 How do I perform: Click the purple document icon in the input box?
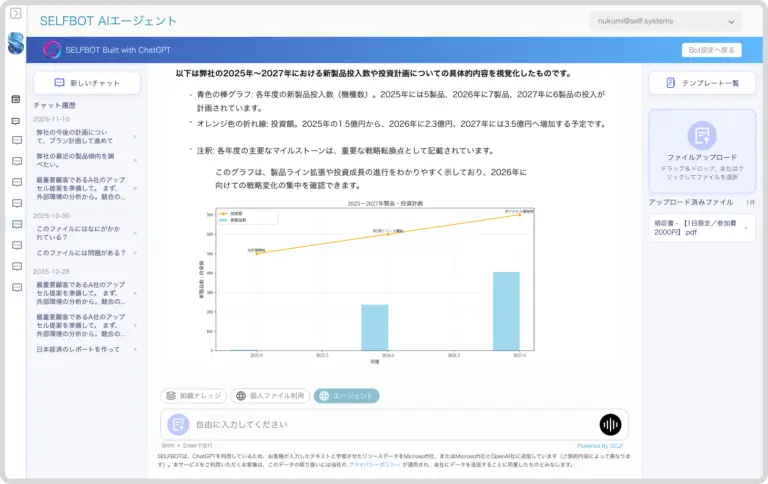pyautogui.click(x=178, y=425)
